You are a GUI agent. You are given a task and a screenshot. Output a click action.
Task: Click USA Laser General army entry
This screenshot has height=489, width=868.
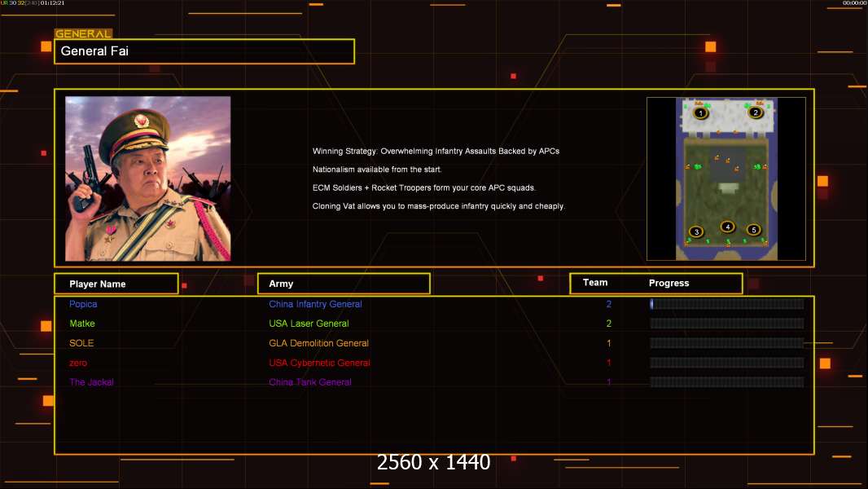coord(309,324)
